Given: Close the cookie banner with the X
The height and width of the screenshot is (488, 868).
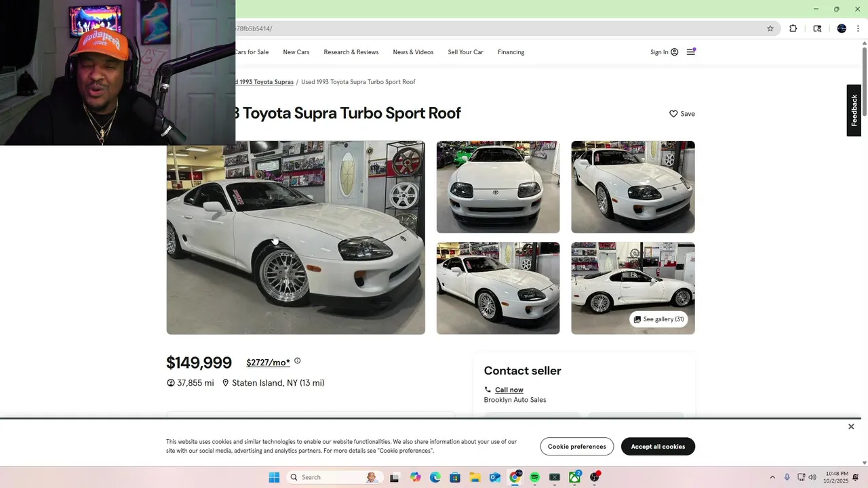Looking at the screenshot, I should point(851,426).
